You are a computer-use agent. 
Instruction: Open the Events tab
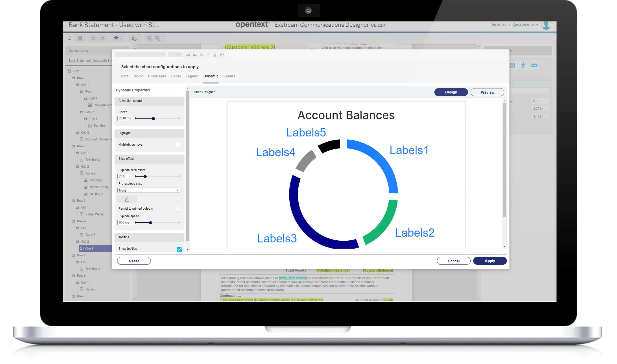(x=229, y=76)
